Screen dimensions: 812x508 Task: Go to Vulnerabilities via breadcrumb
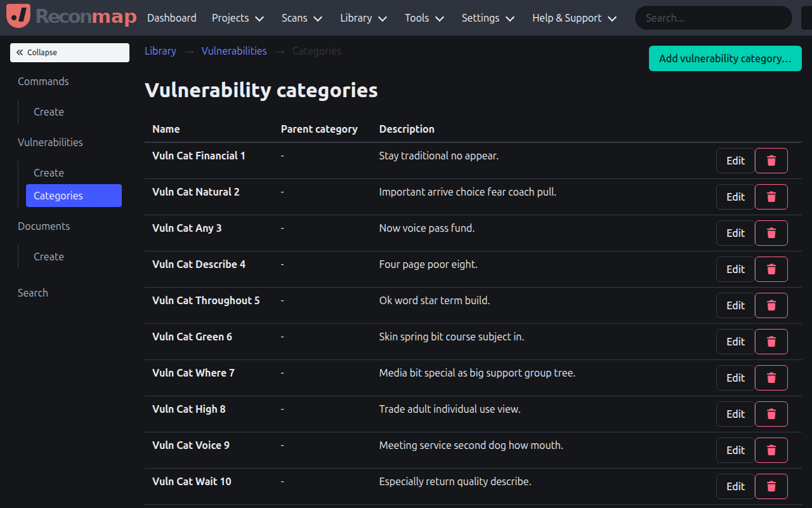[x=234, y=51]
